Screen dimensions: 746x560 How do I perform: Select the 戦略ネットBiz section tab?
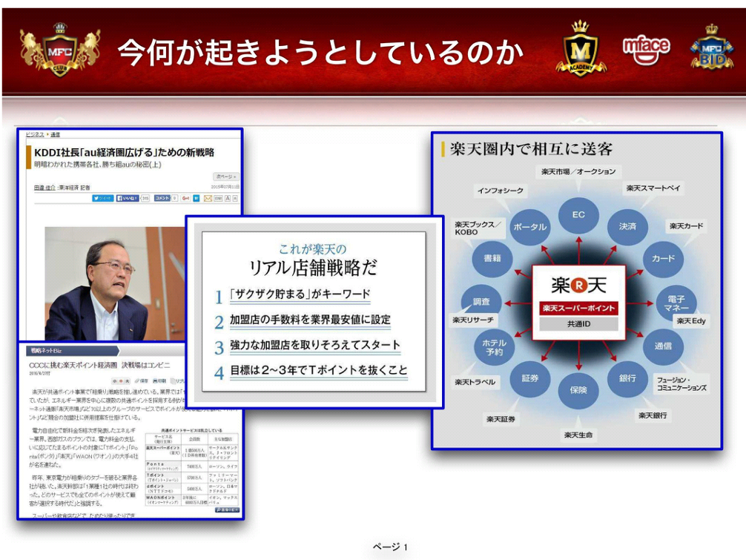[x=71, y=351]
